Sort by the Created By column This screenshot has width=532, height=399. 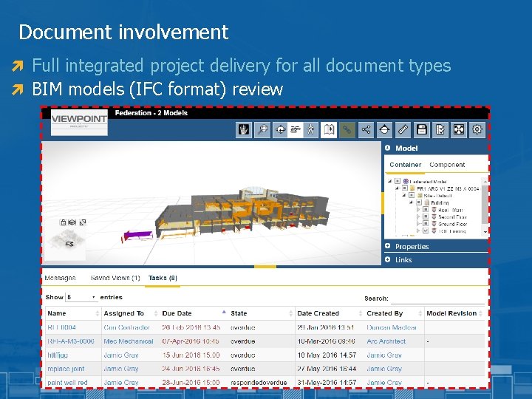pyautogui.click(x=394, y=313)
